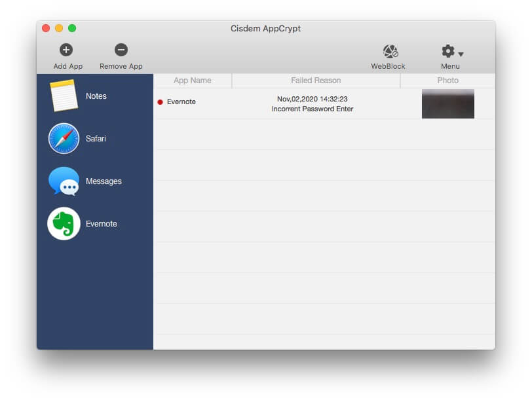532x402 pixels.
Task: Select the Evernote elephant icon in sidebar
Action: [64, 224]
